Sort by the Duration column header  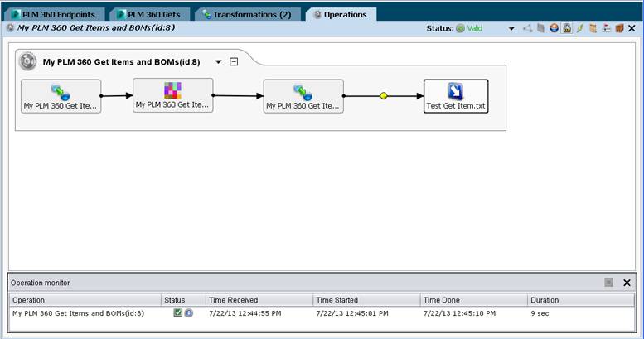581,300
